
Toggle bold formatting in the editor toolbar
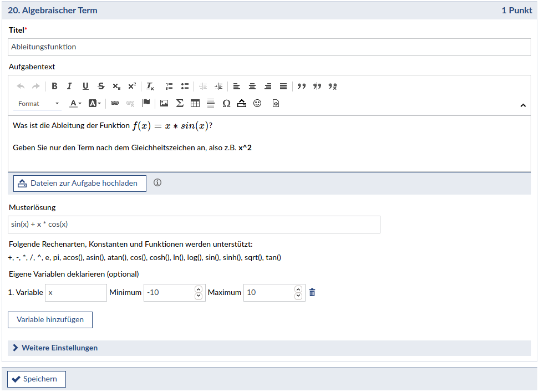tap(54, 86)
